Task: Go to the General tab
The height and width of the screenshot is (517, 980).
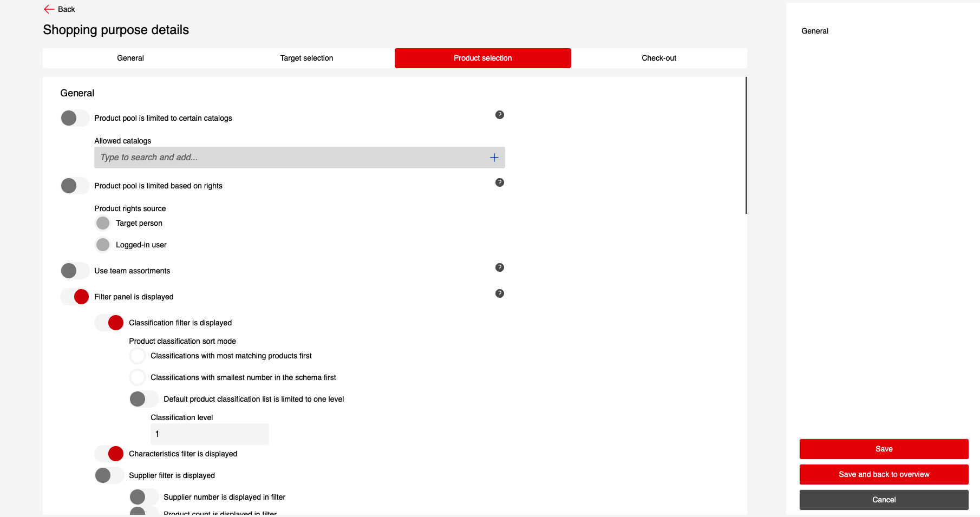Action: point(130,58)
